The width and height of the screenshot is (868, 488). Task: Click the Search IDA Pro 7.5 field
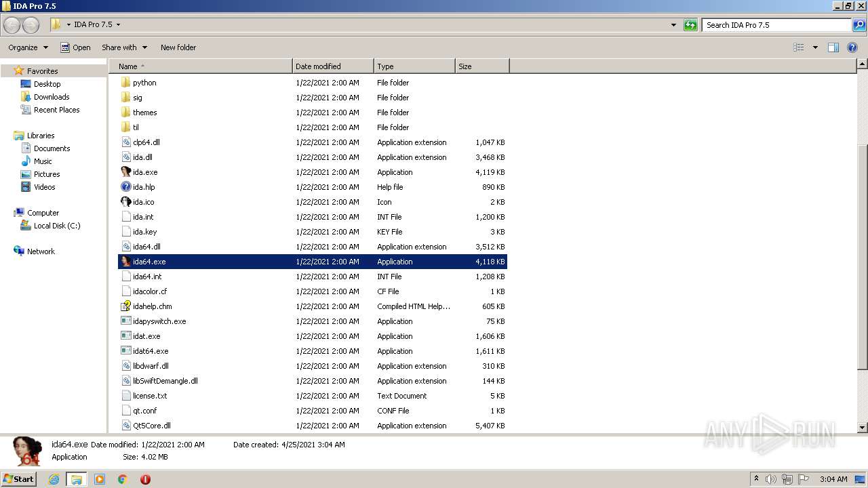tap(776, 25)
